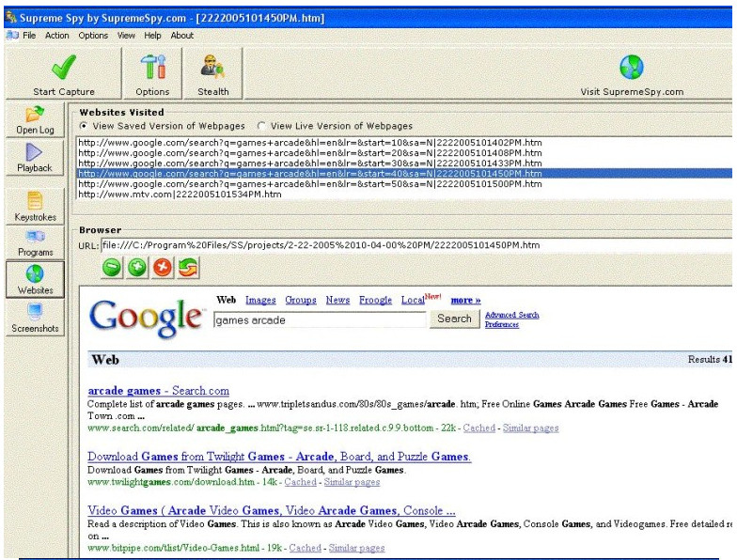Click the Google search box with games arcade
The height and width of the screenshot is (560, 737).
pos(320,319)
